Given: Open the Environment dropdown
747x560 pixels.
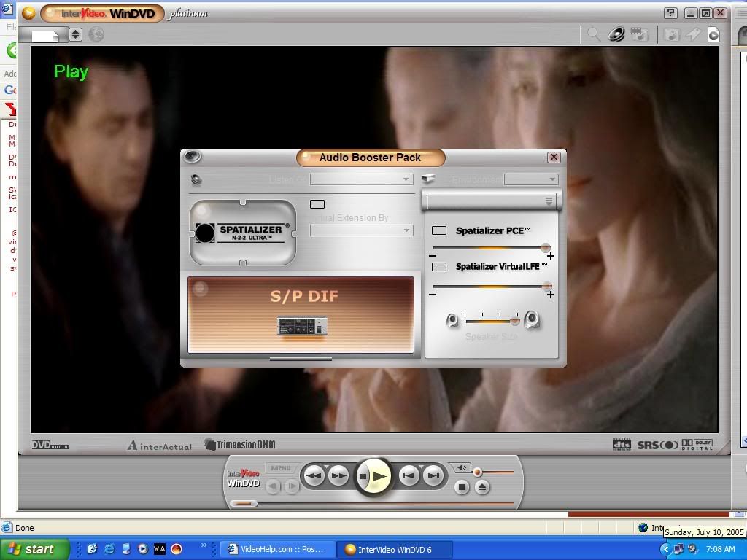Looking at the screenshot, I should click(x=531, y=179).
